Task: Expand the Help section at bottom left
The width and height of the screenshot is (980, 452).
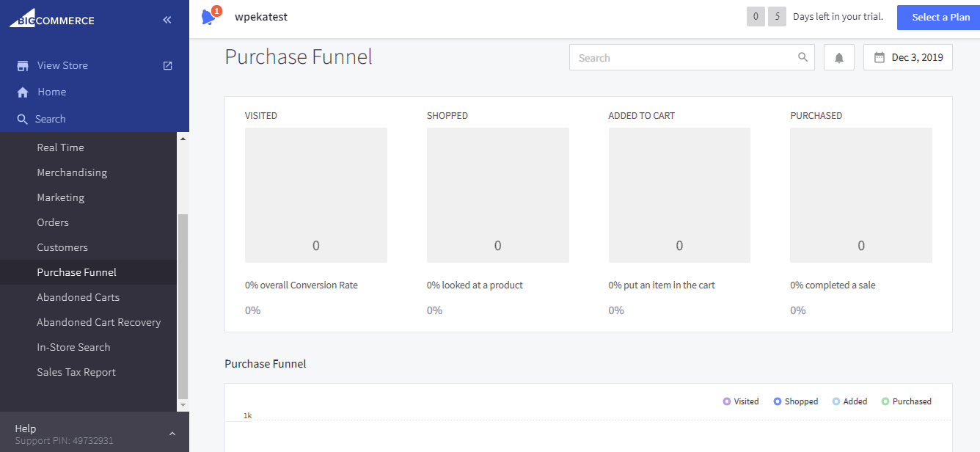Action: pos(172,432)
